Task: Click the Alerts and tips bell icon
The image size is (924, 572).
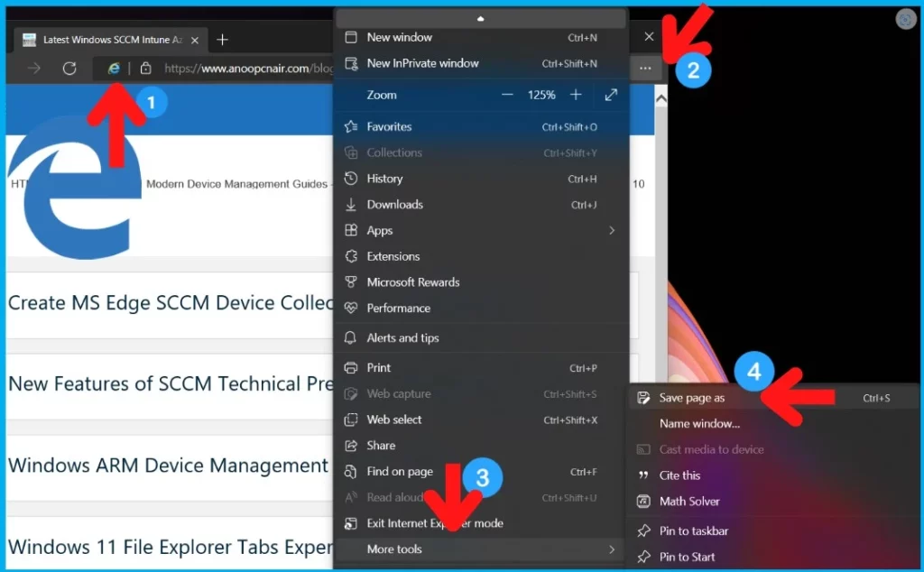Action: [350, 337]
